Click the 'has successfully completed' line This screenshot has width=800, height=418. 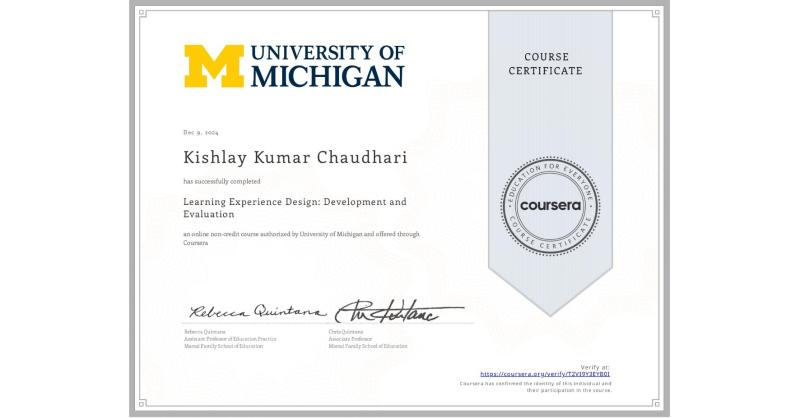(222, 181)
